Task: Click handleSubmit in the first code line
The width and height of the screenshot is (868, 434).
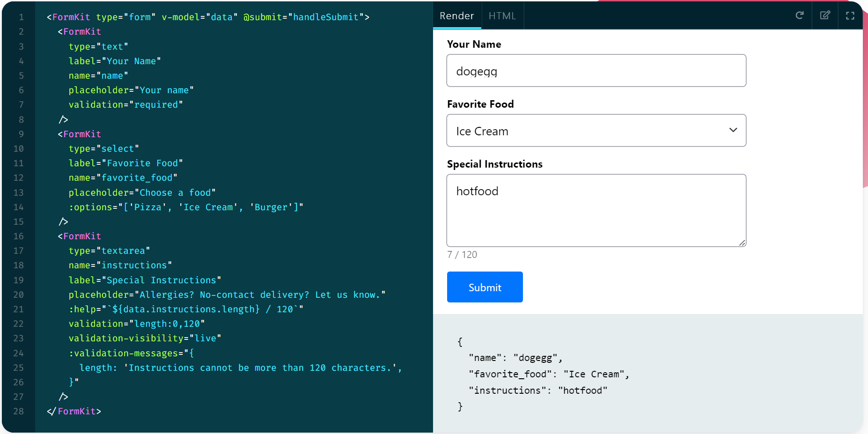Action: (x=325, y=17)
